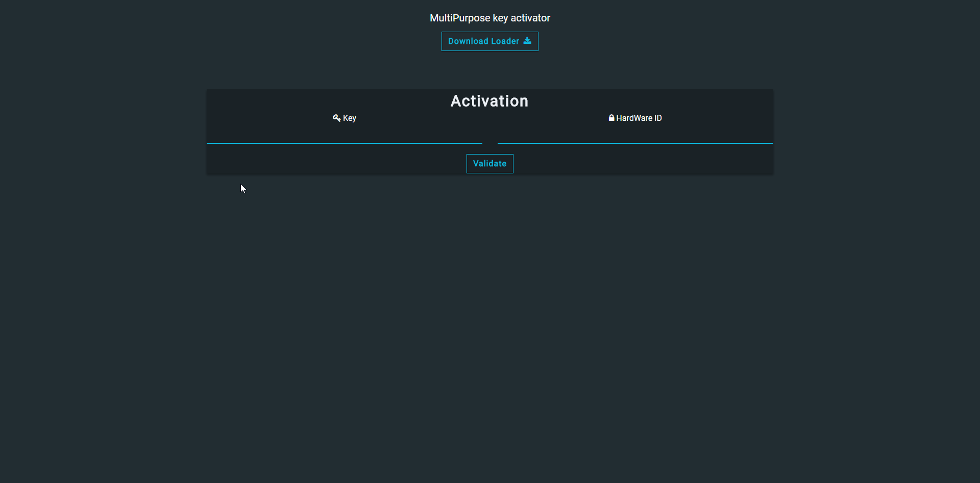Click the MultiPurpose key activator title
The image size is (980, 483).
click(489, 18)
